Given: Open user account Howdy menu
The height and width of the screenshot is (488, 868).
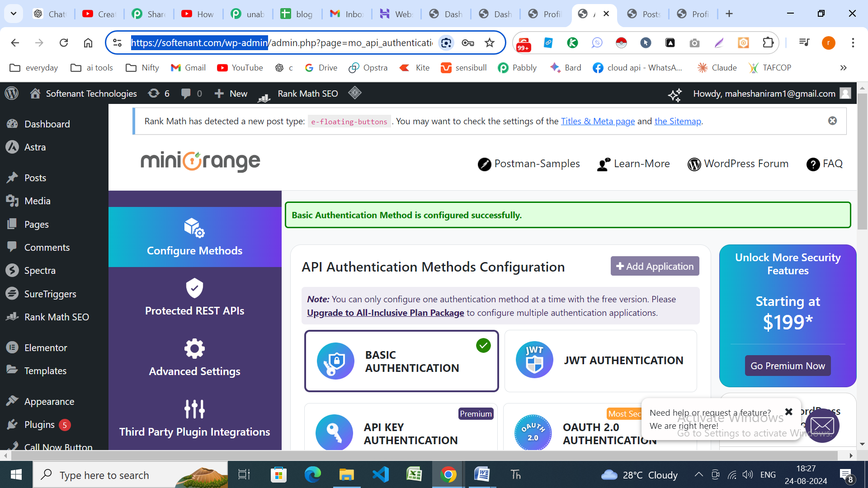Looking at the screenshot, I should click(772, 93).
